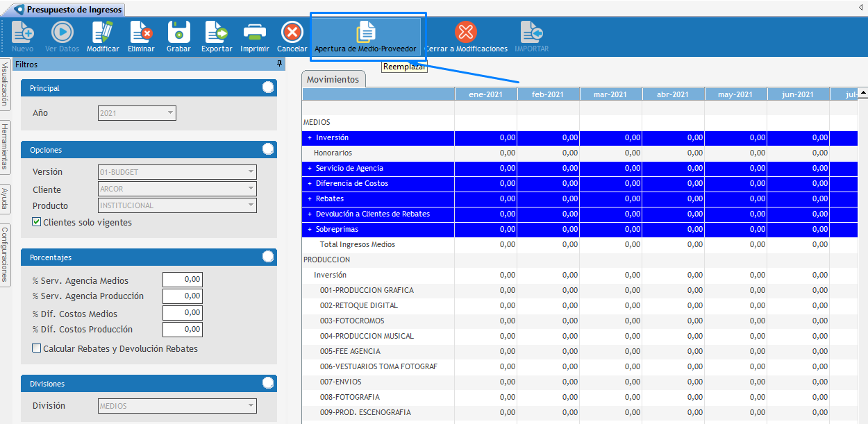
Task: Click the ene-2021 column header
Action: pyautogui.click(x=485, y=94)
